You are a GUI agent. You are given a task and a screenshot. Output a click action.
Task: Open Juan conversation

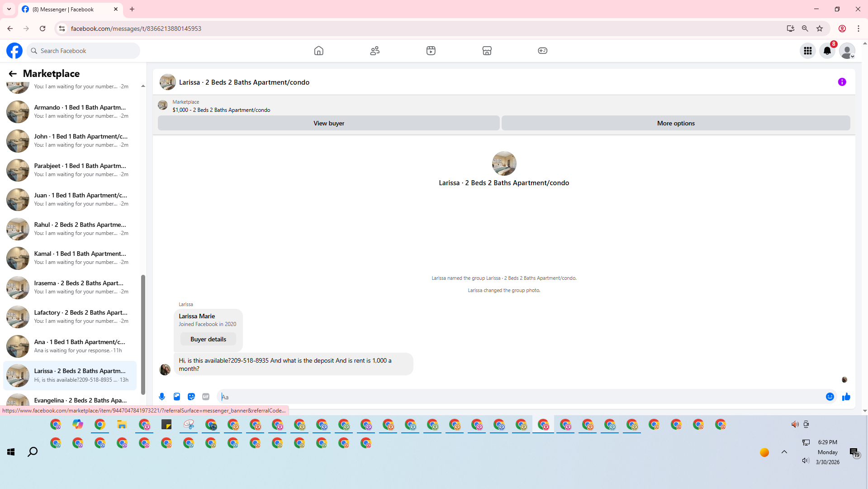(x=70, y=200)
